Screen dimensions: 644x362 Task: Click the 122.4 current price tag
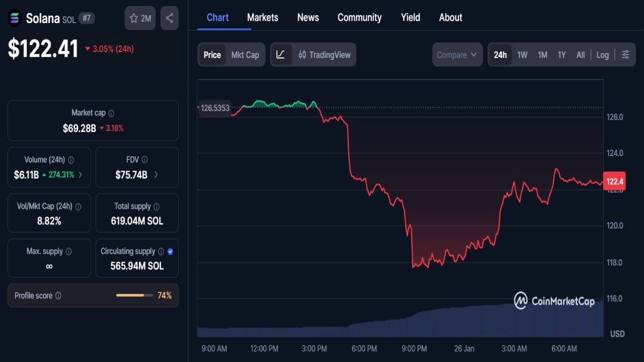[x=614, y=181]
